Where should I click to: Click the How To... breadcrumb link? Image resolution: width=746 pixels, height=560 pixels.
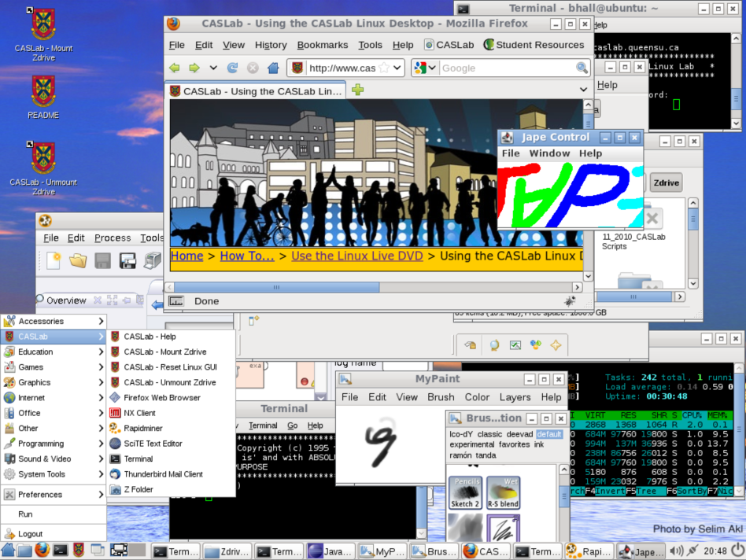(247, 256)
